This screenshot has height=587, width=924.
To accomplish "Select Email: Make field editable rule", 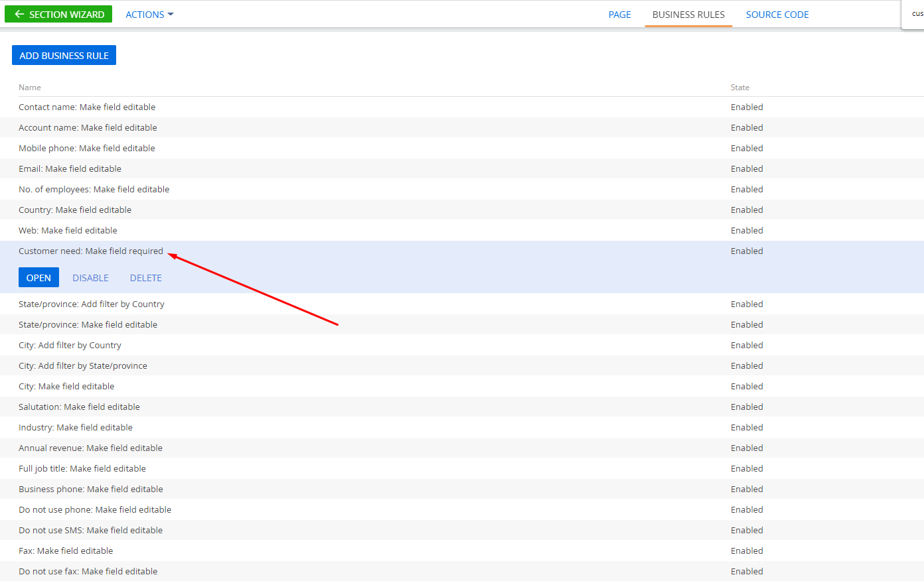I will click(462, 168).
